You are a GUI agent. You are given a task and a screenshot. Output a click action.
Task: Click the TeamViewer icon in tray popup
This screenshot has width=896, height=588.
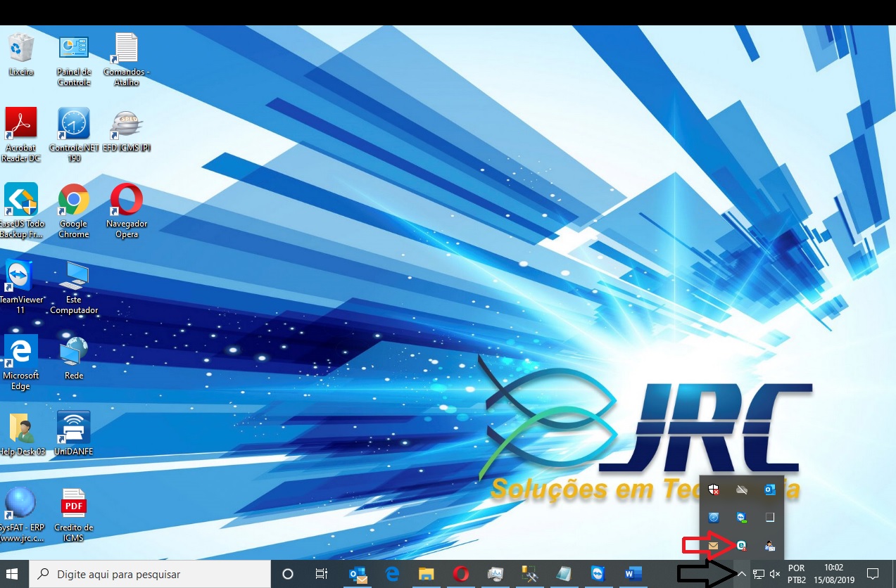pos(741,517)
